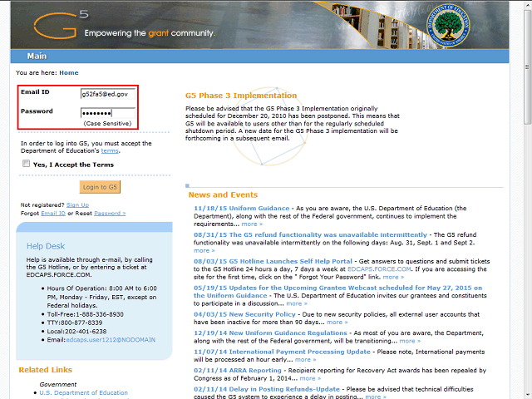Viewport: 532px width, 399px height.
Task: Click the (Case Sensitive) note under Password
Action: pos(107,124)
